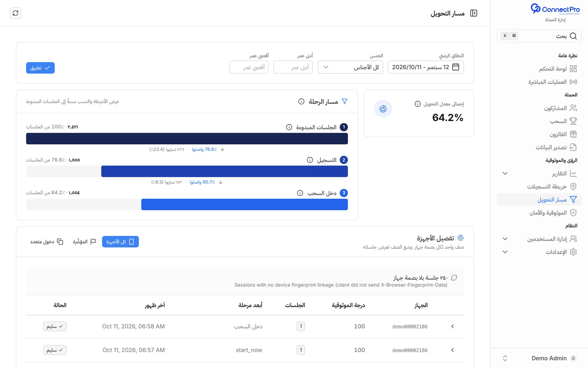Open the calendar icon in date range
This screenshot has height=368, width=588.
456,67
